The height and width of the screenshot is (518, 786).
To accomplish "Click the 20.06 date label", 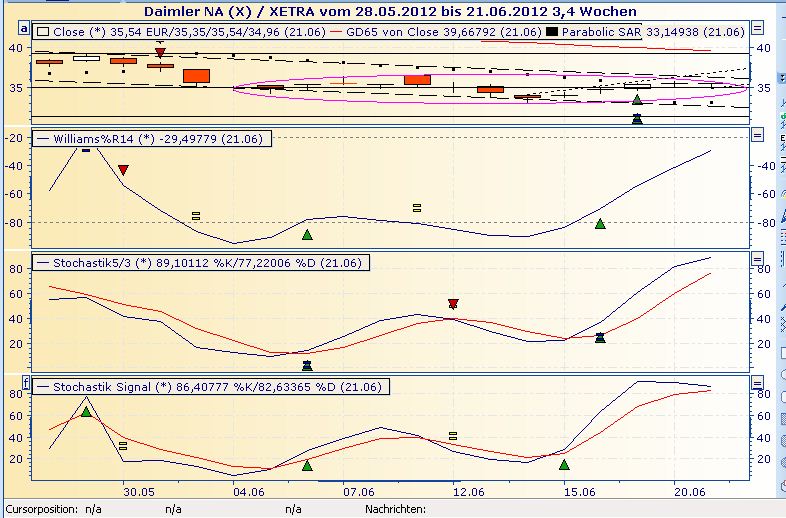I will [690, 491].
